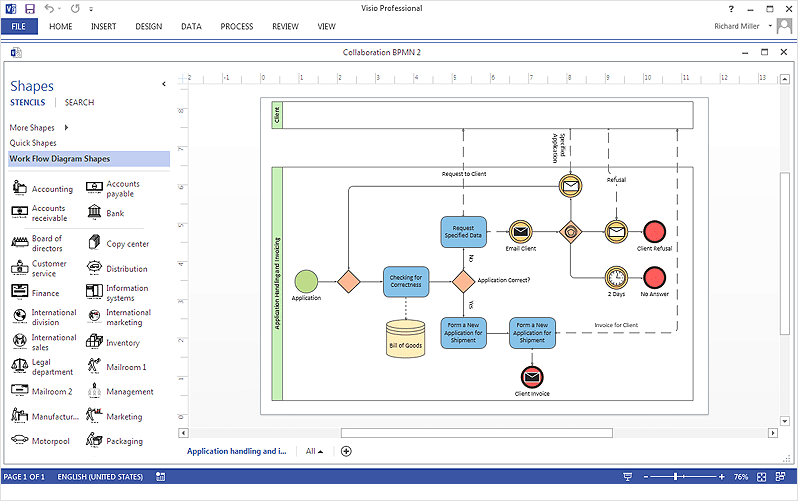Click the Undo arrow icon
Image resolution: width=798 pixels, height=501 pixels.
click(49, 8)
